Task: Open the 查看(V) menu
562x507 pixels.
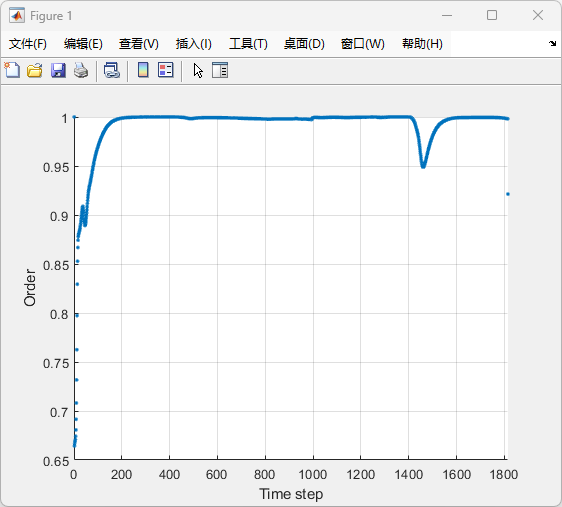Action: point(139,44)
